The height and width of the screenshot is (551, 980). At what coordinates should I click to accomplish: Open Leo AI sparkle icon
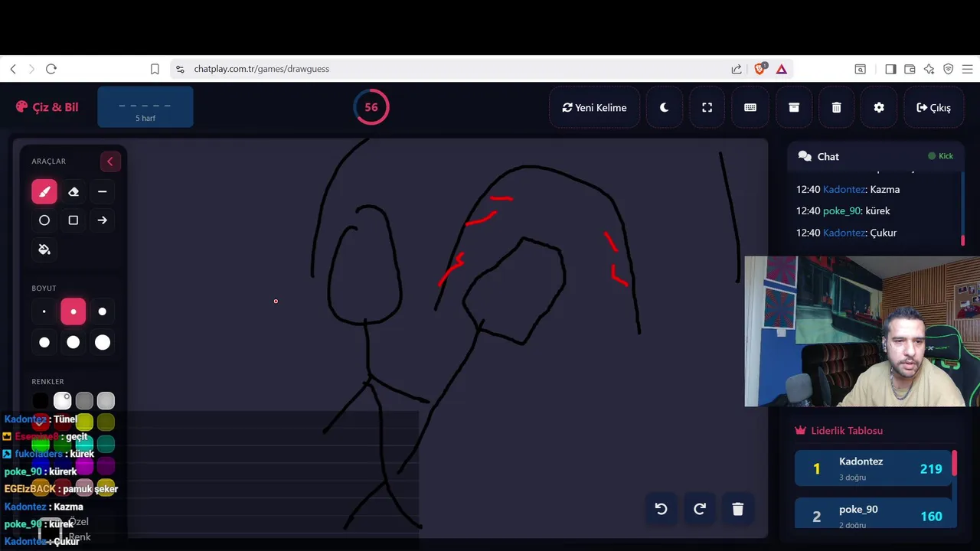point(929,69)
